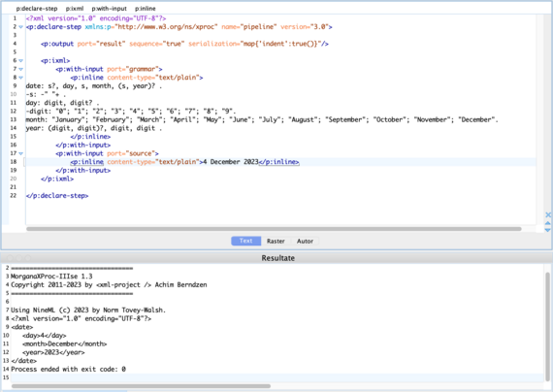The width and height of the screenshot is (553, 392).
Task: Click the editor horizontal scrollbar
Action: tap(274, 229)
